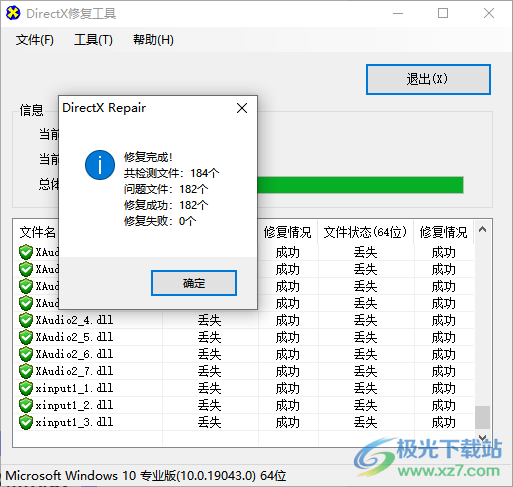
Task: Open the 文件(F) menu
Action: [x=35, y=40]
